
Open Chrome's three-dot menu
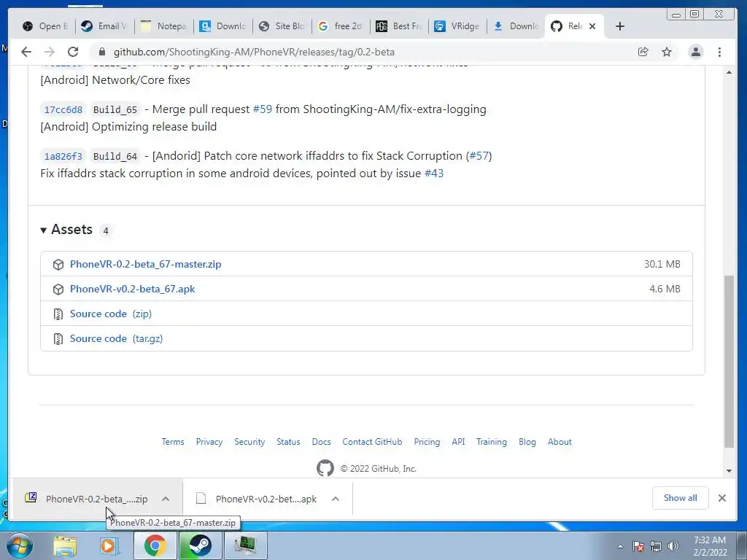[719, 52]
